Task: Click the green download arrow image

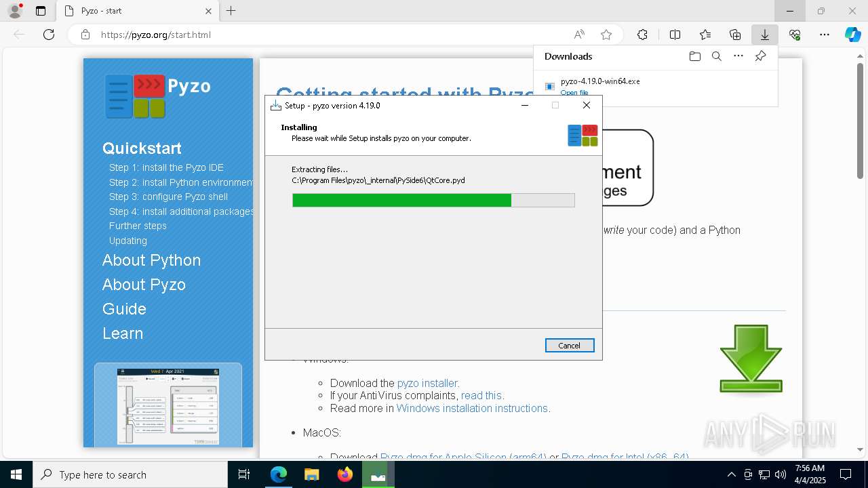Action: [x=751, y=359]
